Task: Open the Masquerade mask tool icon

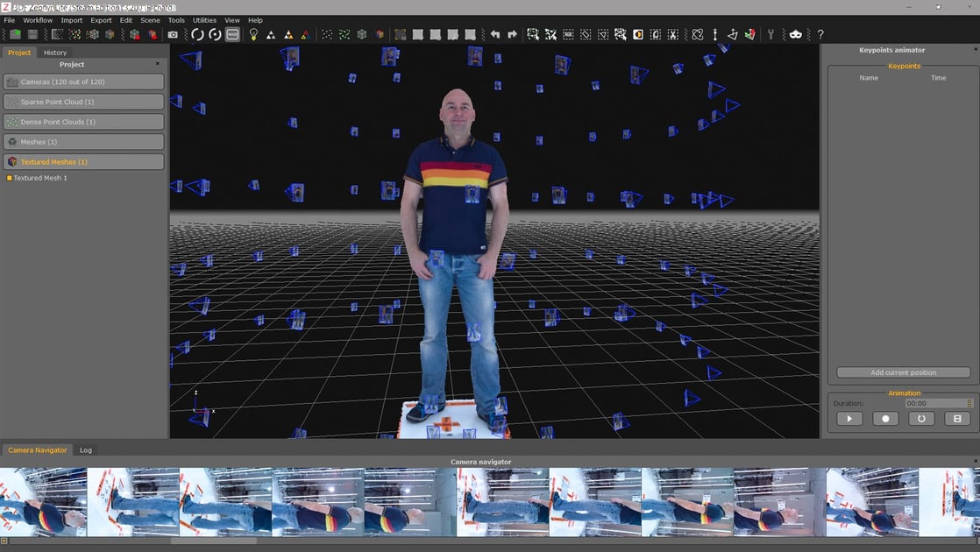Action: tap(796, 34)
